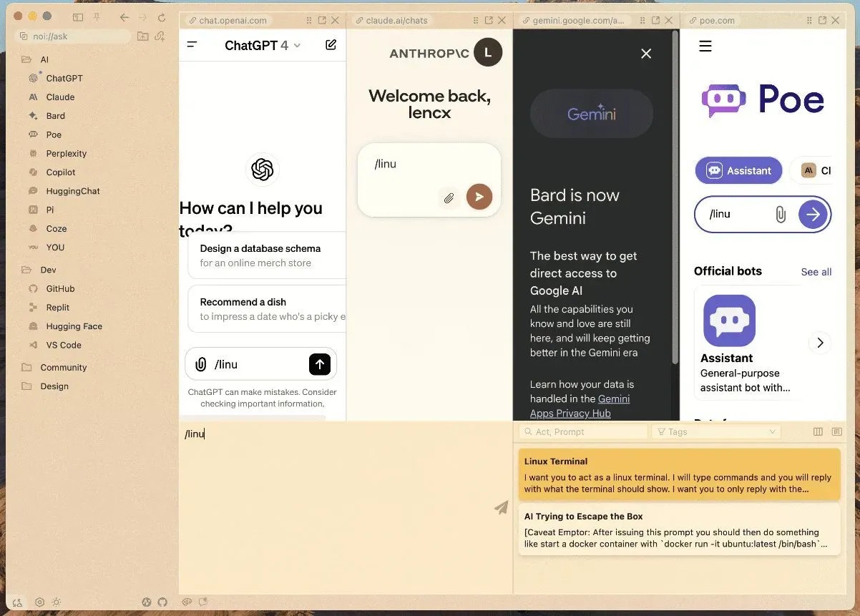The image size is (860, 616).
Task: Click See all next to Official bots
Action: (x=816, y=272)
